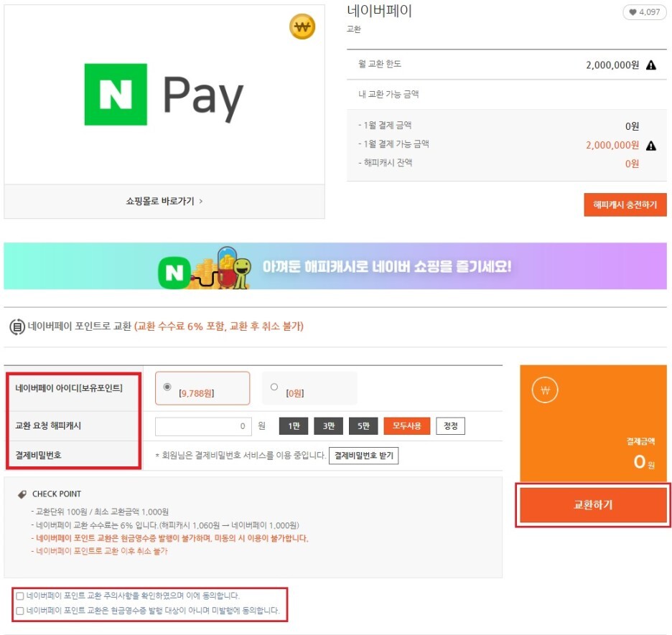The width and height of the screenshot is (672, 635).
Task: Select the Naver Pay ID with 0원
Action: click(x=274, y=387)
